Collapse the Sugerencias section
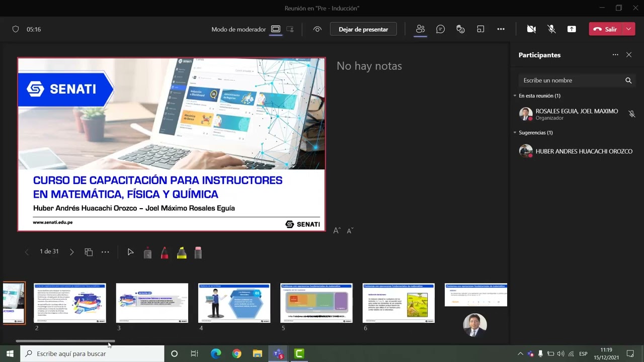 click(515, 133)
